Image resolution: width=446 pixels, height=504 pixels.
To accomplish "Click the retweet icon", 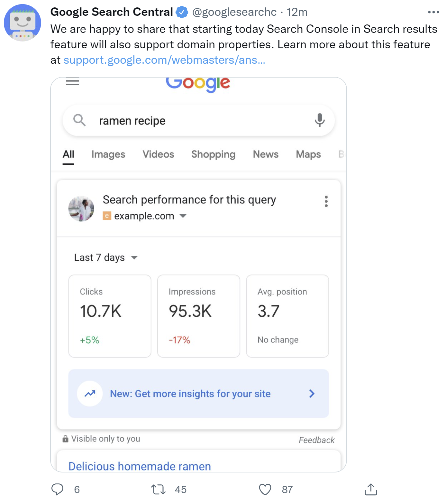I will [x=158, y=490].
